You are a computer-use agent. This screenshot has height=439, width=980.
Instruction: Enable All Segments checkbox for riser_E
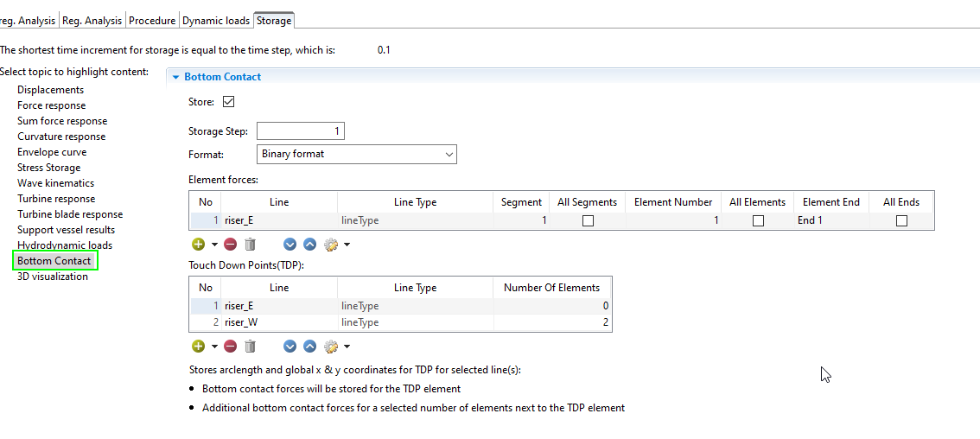(588, 220)
